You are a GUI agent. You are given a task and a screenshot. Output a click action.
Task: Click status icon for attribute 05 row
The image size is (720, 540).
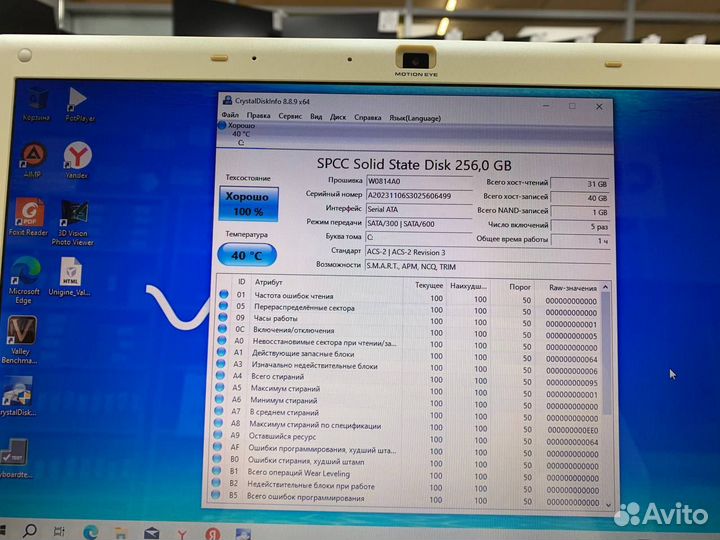[x=224, y=305]
